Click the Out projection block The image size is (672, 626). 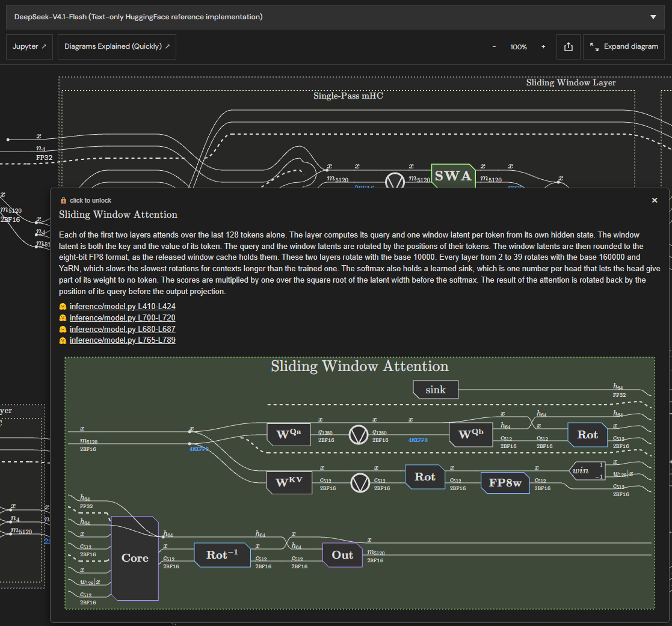[x=342, y=555]
